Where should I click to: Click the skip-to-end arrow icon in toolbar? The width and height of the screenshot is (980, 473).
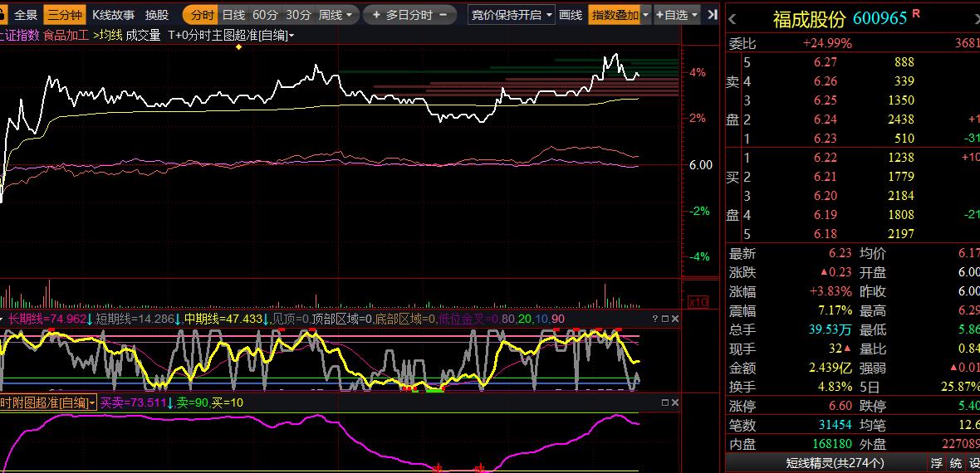(713, 15)
